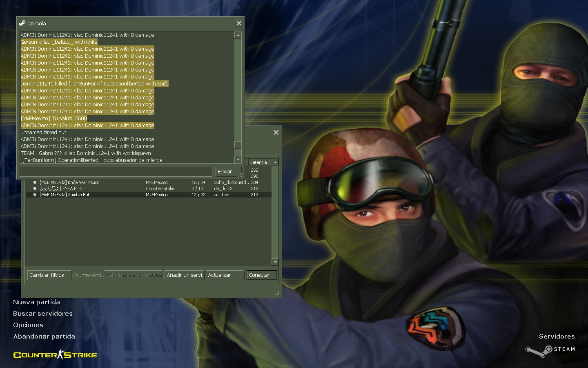
Task: Select the Zombie Bot server row
Action: click(148, 195)
